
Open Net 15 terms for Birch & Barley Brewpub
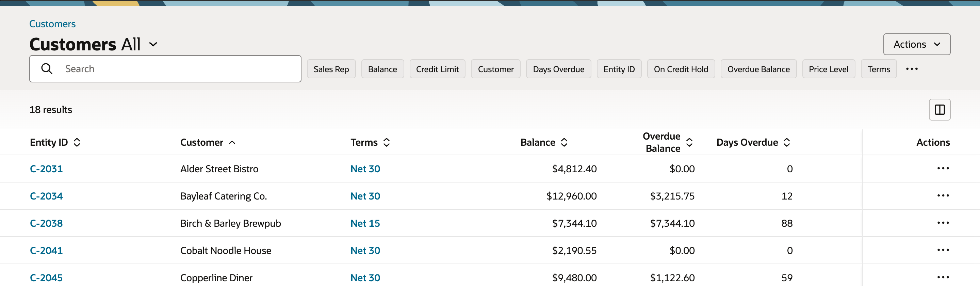coord(365,223)
